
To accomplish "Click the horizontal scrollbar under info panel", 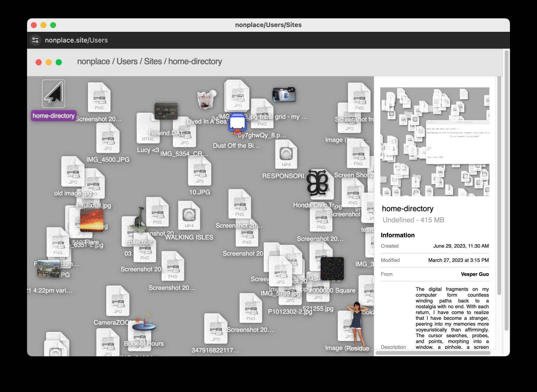I will click(432, 353).
